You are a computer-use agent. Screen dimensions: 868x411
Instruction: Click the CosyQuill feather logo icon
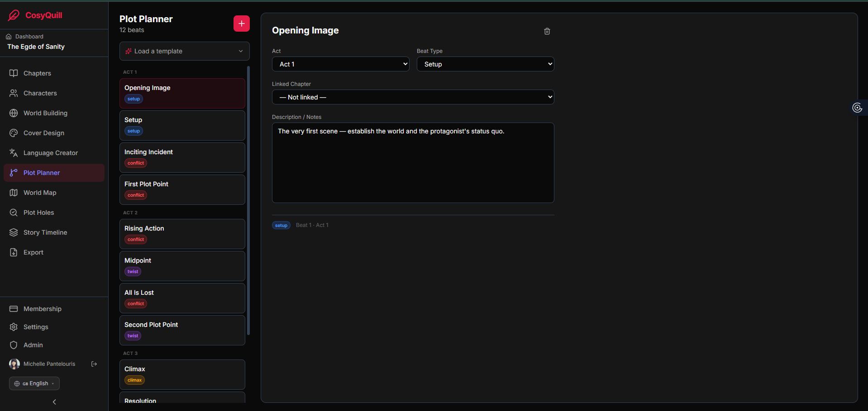pyautogui.click(x=14, y=15)
